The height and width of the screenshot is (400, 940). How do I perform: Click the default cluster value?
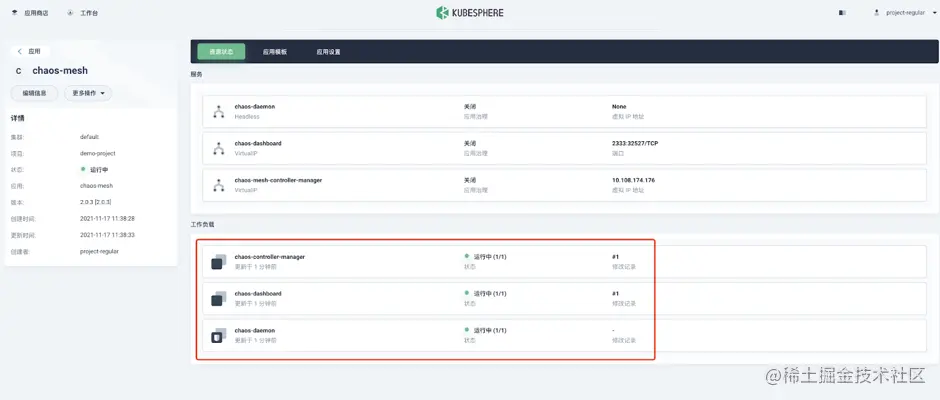pos(89,137)
